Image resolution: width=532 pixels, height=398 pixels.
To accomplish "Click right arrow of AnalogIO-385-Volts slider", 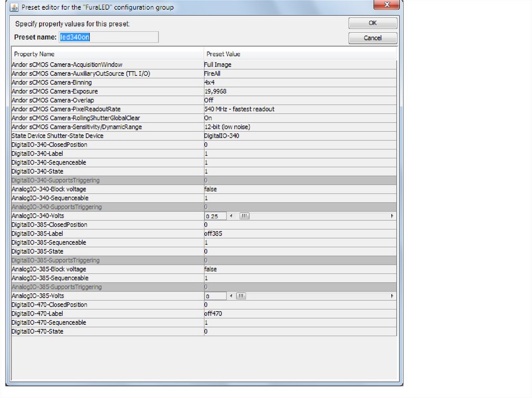I will pyautogui.click(x=392, y=296).
